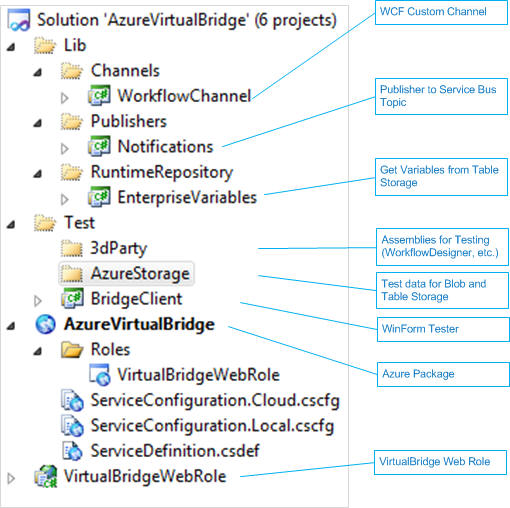Expand the WorkflowChannel project node

tap(65, 98)
